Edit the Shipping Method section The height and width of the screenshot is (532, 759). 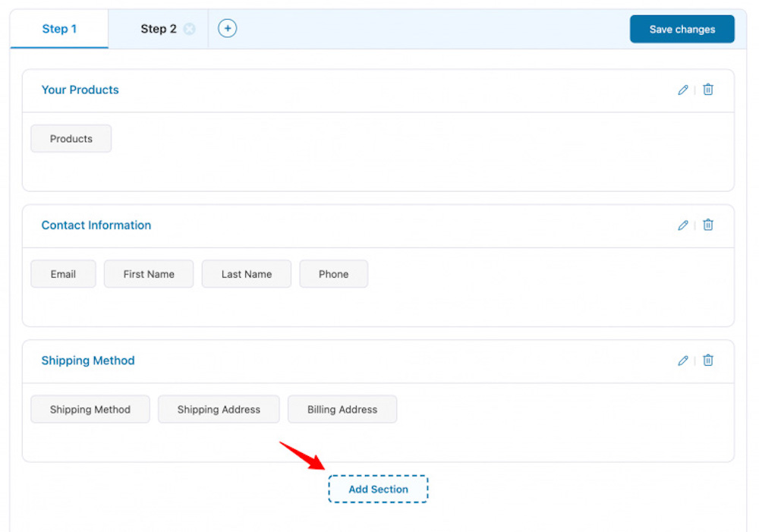682,360
